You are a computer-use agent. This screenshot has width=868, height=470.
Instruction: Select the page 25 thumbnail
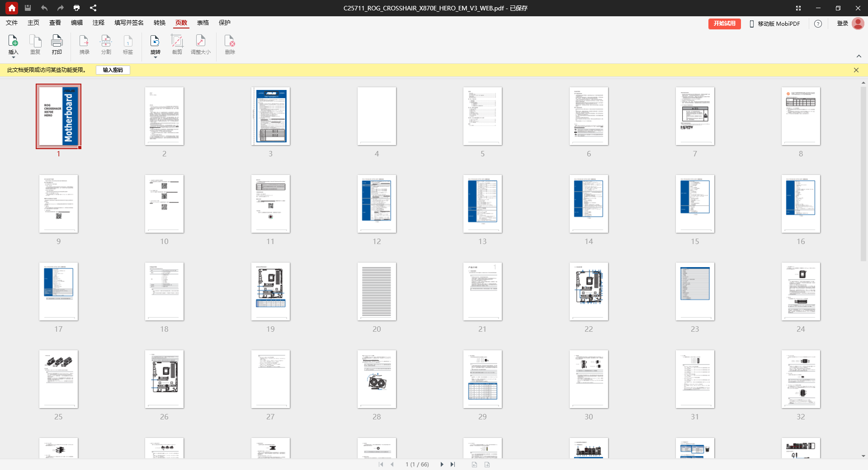click(x=59, y=379)
